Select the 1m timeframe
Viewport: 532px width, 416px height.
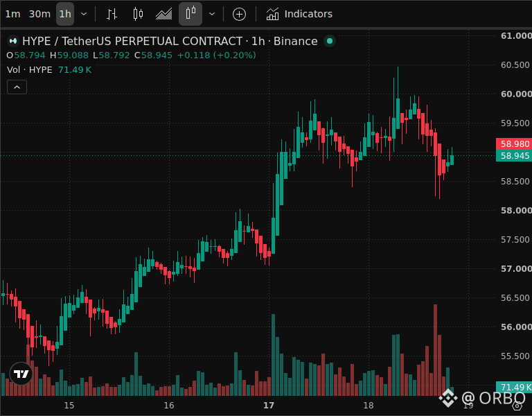point(13,14)
